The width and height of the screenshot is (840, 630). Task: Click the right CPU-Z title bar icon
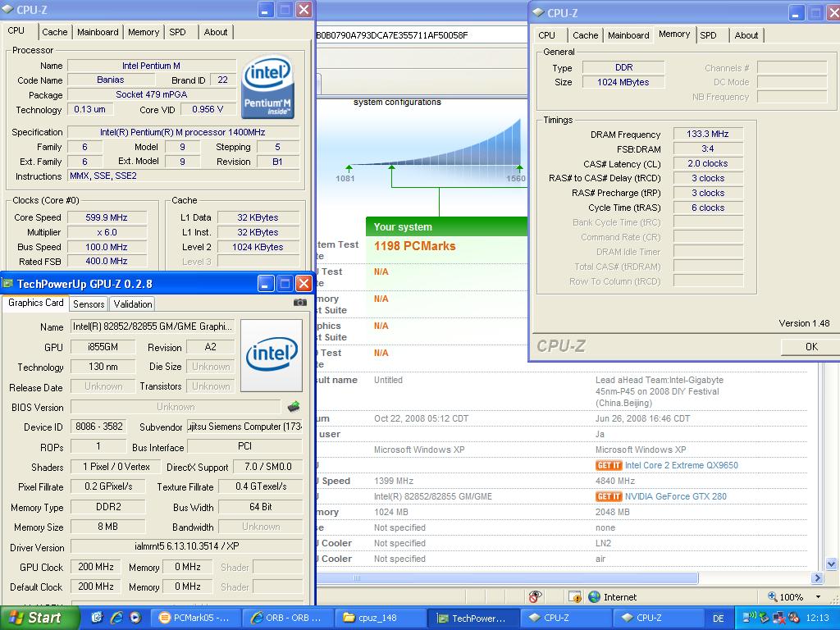click(538, 12)
